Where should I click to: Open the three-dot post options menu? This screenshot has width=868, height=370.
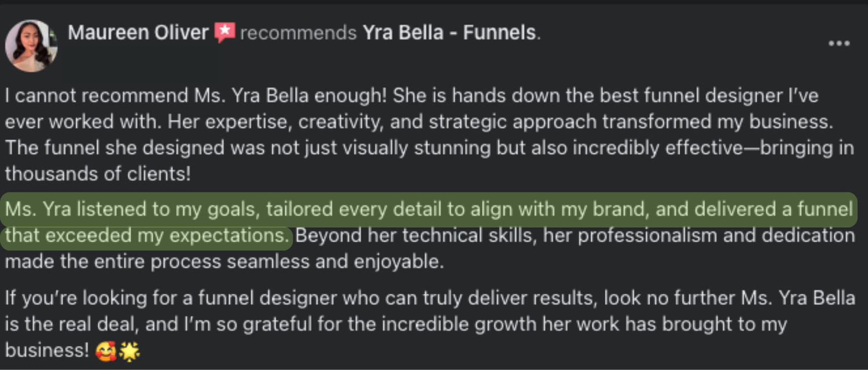838,44
